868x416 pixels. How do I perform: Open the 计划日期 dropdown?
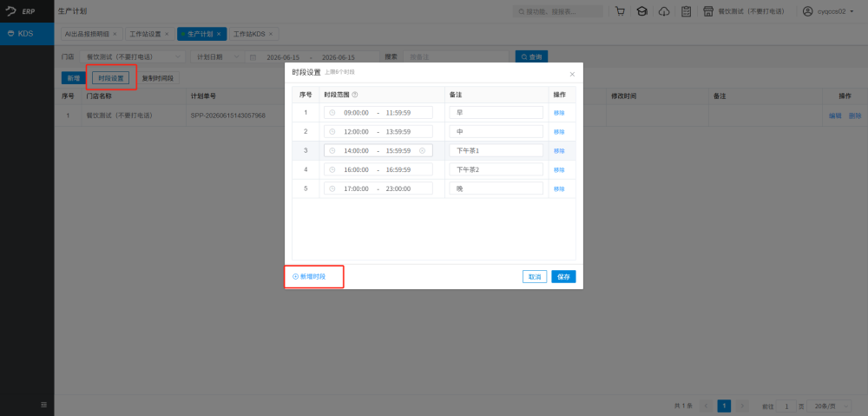tap(216, 57)
